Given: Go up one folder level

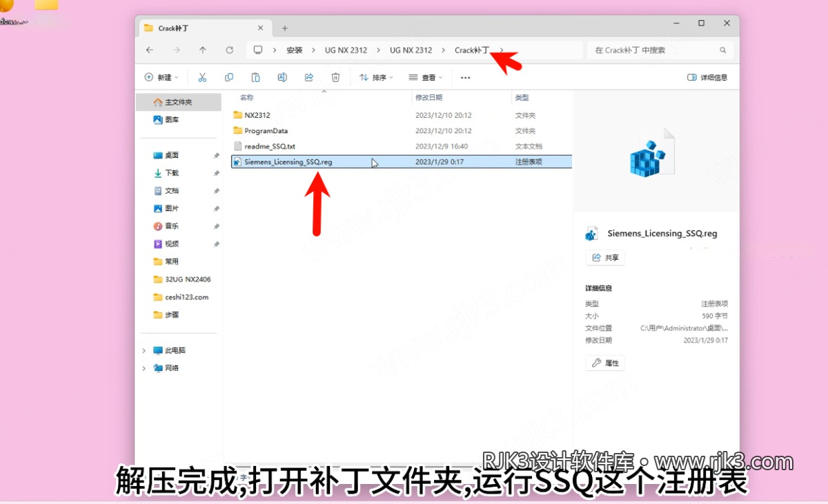Looking at the screenshot, I should point(203,50).
